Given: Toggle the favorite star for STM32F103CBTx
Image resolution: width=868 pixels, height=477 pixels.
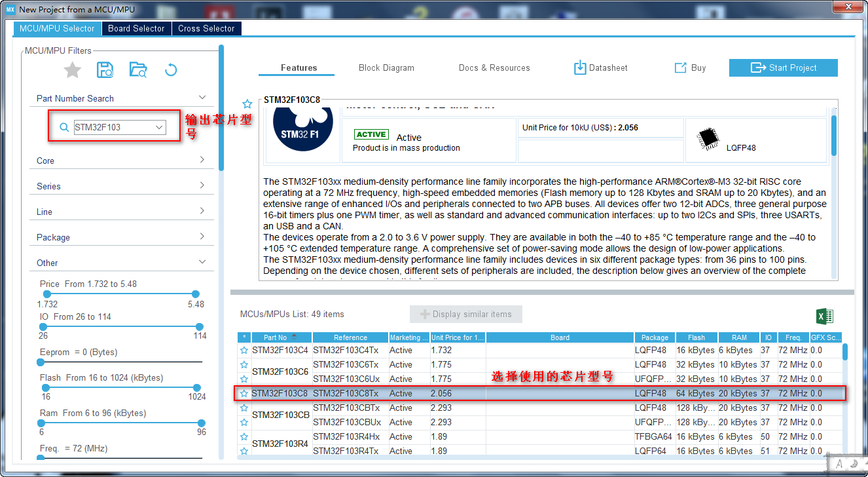Looking at the screenshot, I should [244, 408].
